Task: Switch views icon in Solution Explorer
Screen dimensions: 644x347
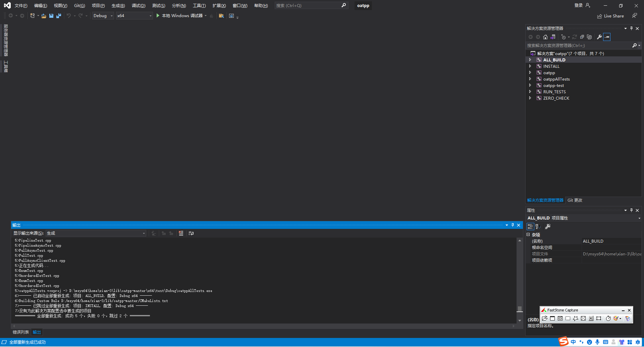Action: click(553, 37)
